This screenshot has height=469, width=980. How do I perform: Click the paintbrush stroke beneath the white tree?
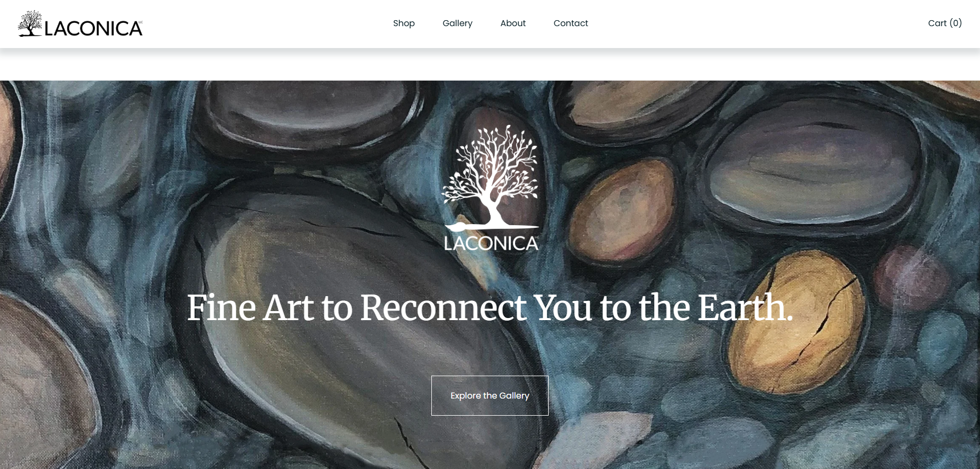[x=491, y=227]
